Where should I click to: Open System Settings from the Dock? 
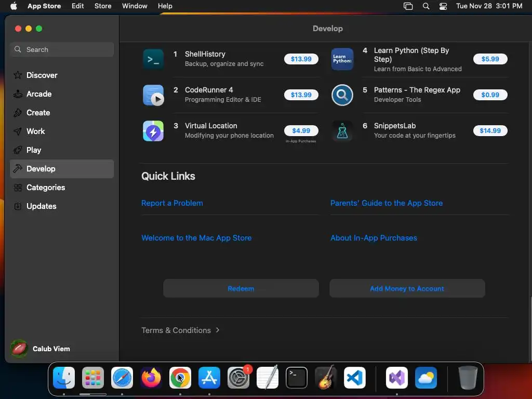(238, 378)
